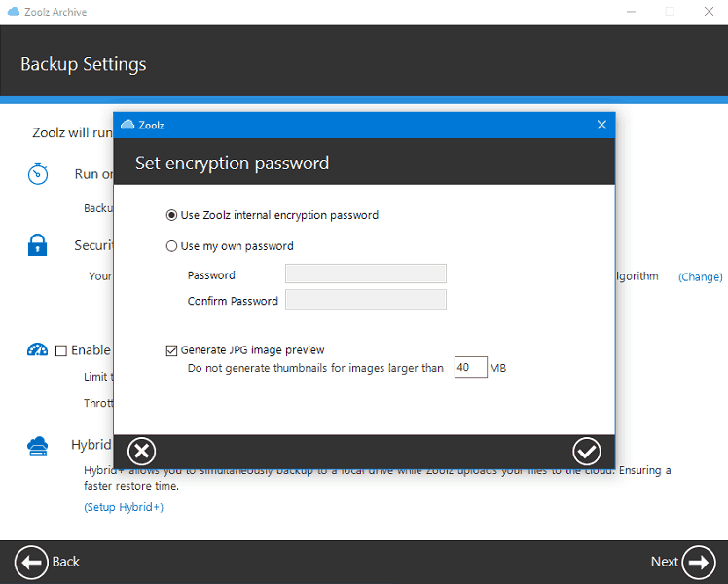Click the thumbnail size limit field
Viewport: 728px width, 584px height.
pos(470,367)
